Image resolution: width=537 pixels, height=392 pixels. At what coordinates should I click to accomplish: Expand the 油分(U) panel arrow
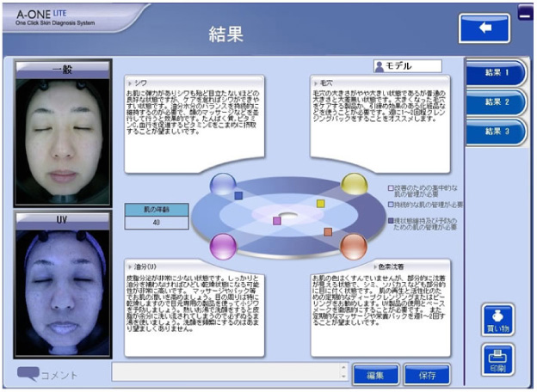coord(130,266)
